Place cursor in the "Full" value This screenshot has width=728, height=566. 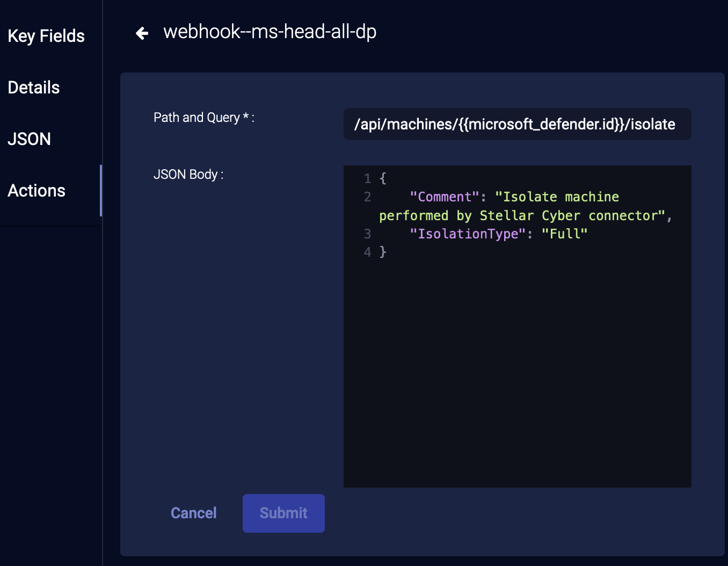tap(564, 234)
